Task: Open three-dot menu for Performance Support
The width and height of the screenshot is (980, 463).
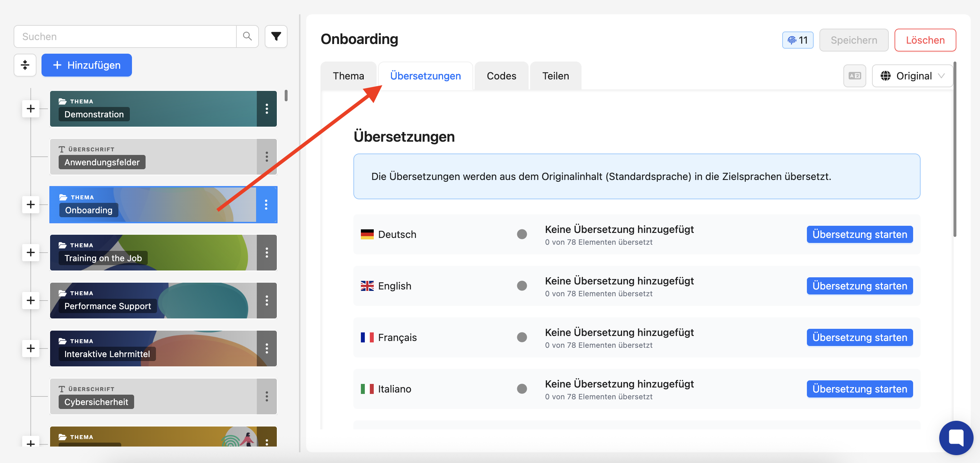Action: [267, 301]
